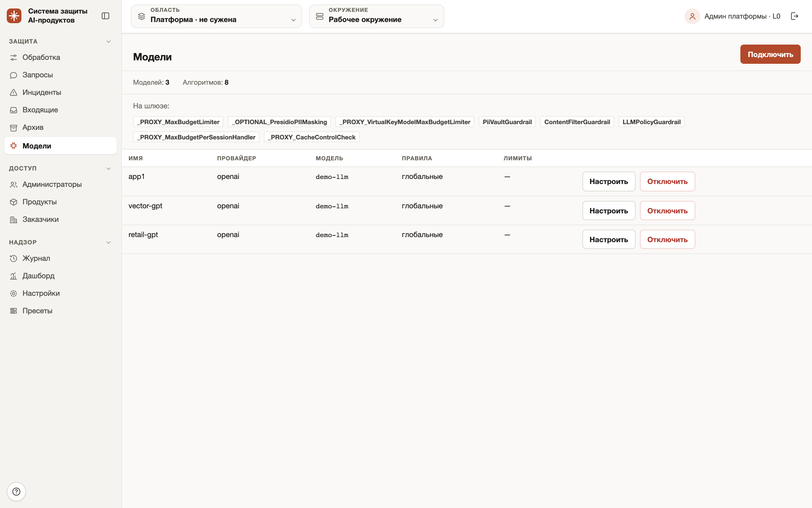Open Пресеты in the sidebar
The width and height of the screenshot is (812, 508).
tap(60, 311)
